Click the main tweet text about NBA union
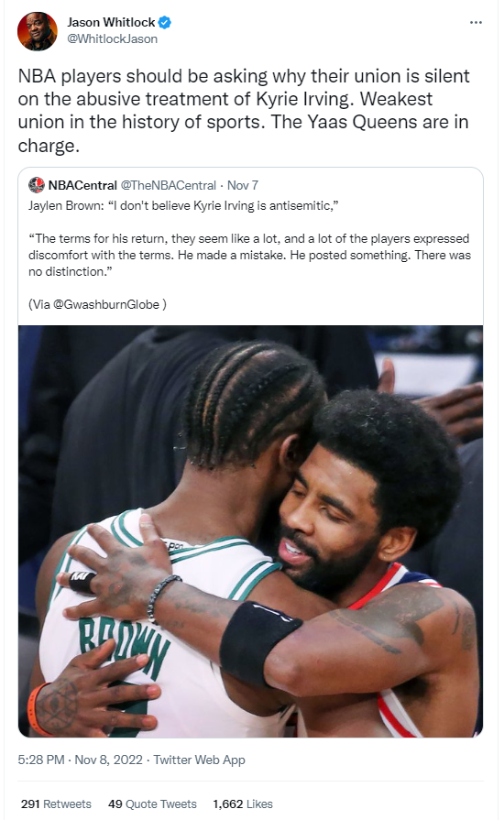Image resolution: width=504 pixels, height=820 pixels. click(244, 110)
